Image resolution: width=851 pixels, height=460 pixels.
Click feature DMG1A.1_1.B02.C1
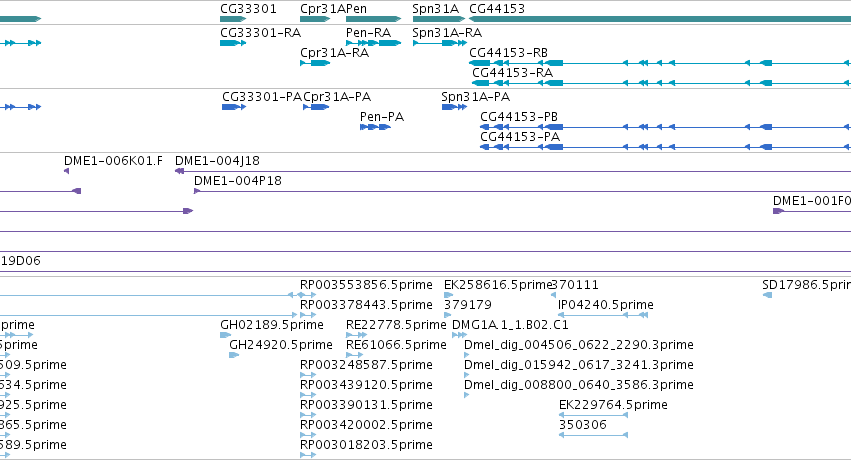click(x=510, y=325)
